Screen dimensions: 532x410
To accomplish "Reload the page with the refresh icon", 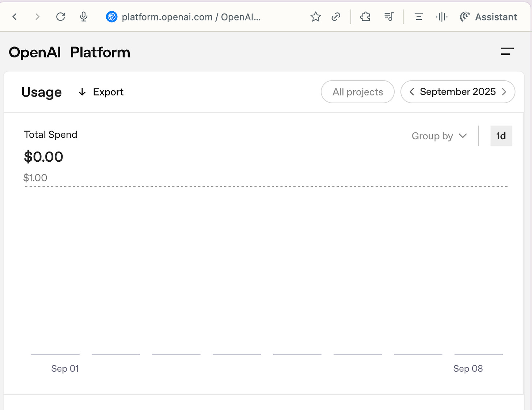I will point(61,17).
